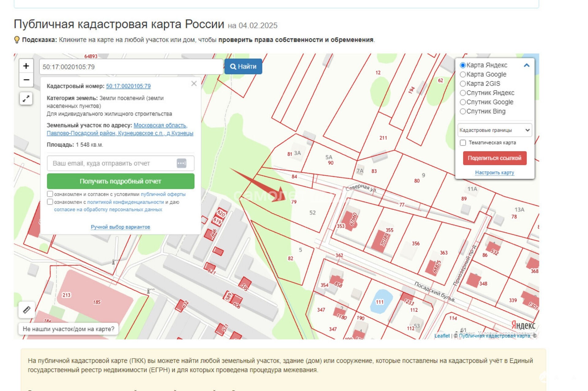Open the Ручной выбор вариантов link
588x391 pixels.
click(120, 227)
